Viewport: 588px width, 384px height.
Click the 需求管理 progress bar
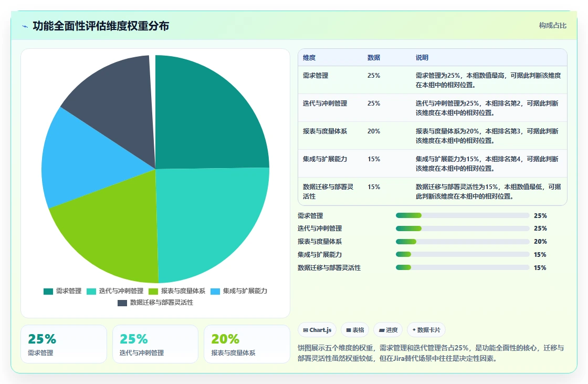463,215
